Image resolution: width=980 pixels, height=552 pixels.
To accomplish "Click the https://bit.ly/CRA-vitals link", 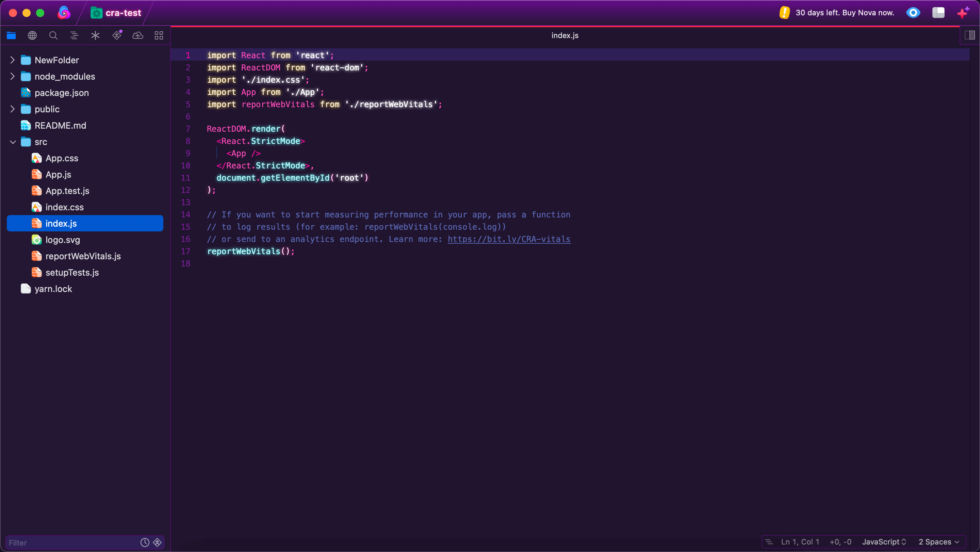I will (509, 239).
